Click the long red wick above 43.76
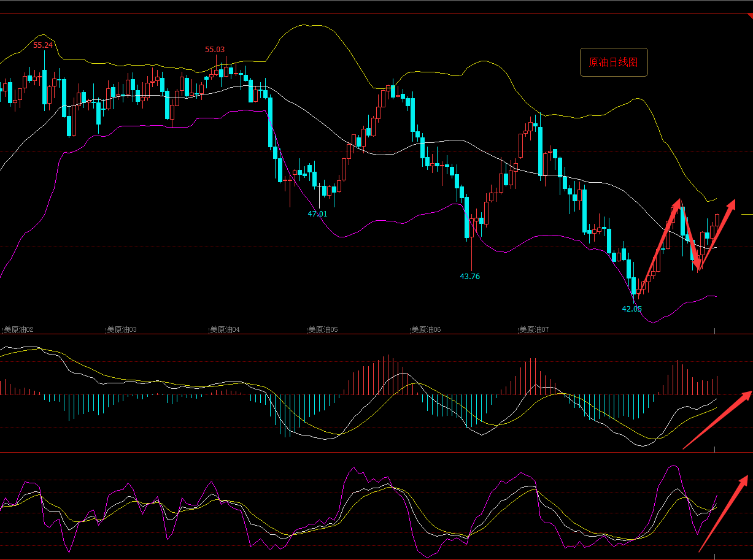Image resolution: width=753 pixels, height=560 pixels. coord(471,255)
